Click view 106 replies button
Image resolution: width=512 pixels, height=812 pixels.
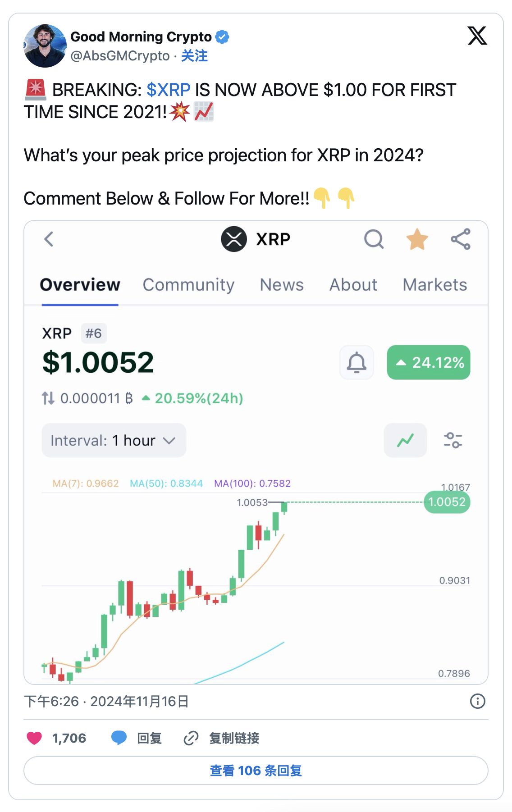click(256, 771)
